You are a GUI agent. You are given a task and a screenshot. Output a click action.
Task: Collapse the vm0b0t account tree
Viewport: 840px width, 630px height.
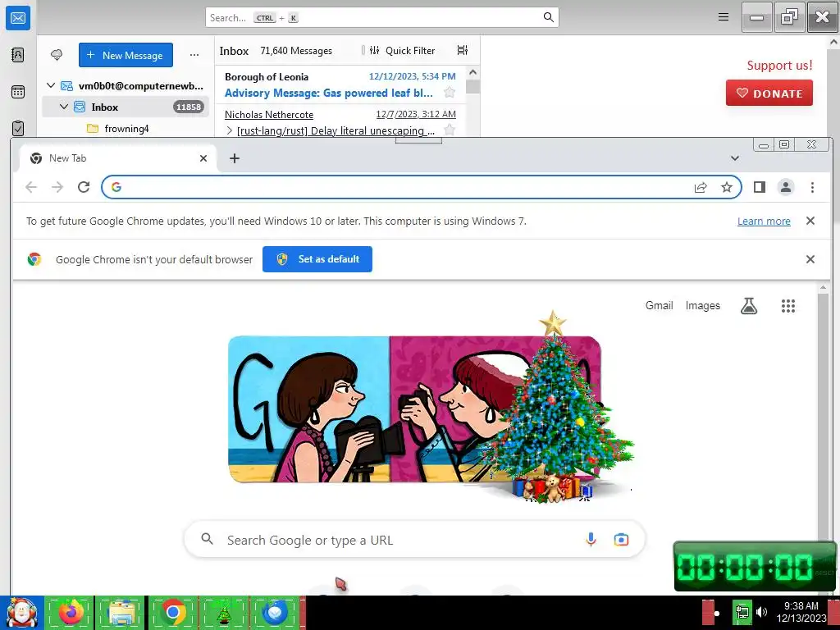click(x=51, y=85)
